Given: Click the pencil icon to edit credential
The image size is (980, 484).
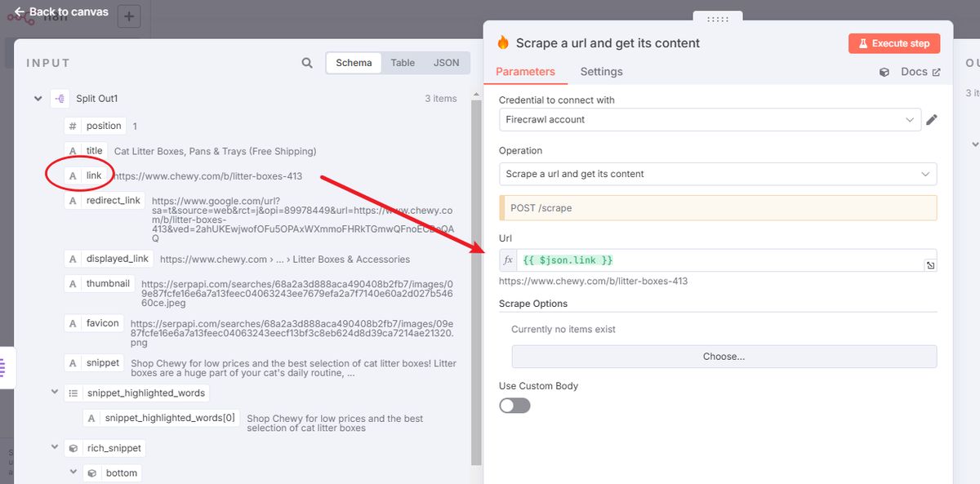Looking at the screenshot, I should [x=932, y=120].
